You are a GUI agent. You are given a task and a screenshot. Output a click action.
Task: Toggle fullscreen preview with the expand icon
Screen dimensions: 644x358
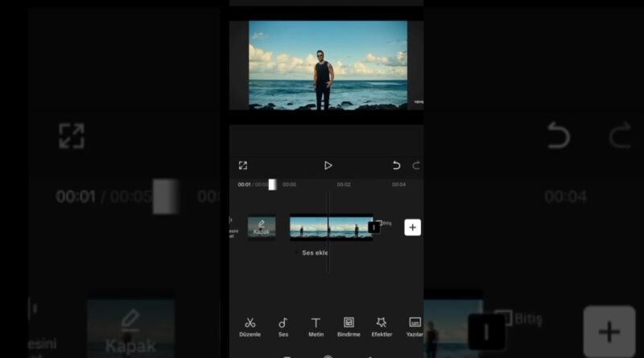(x=243, y=166)
